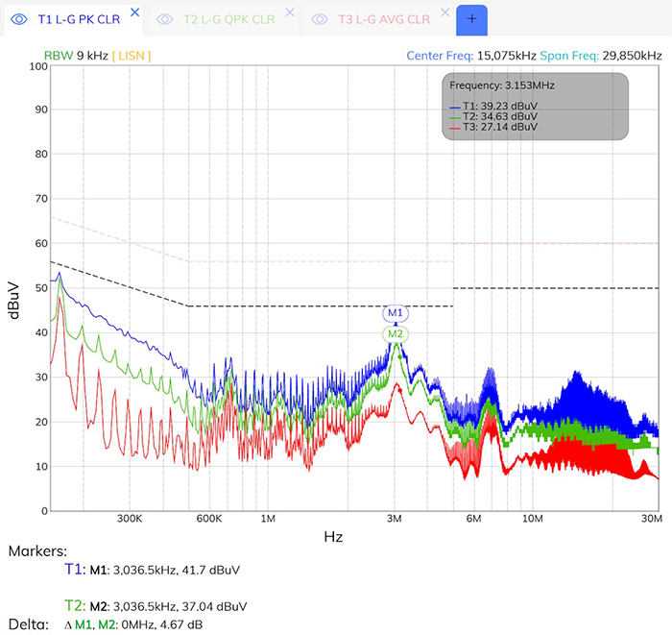The image size is (672, 635).
Task: Click the T3 red entry in legend box
Action: [x=492, y=126]
